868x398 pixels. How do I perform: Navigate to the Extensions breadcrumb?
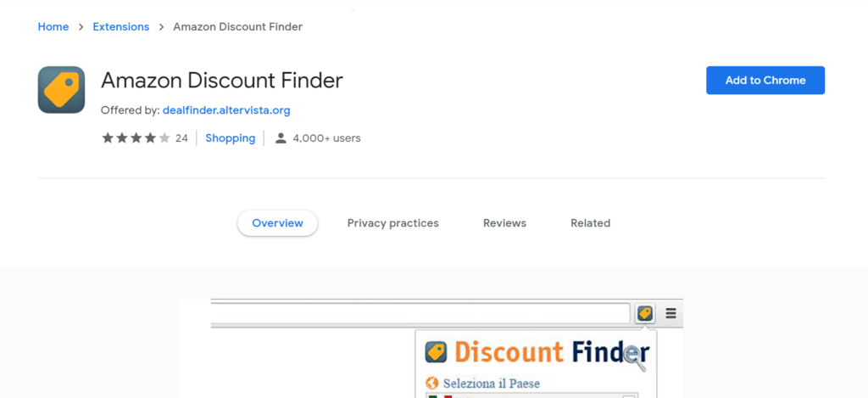120,26
